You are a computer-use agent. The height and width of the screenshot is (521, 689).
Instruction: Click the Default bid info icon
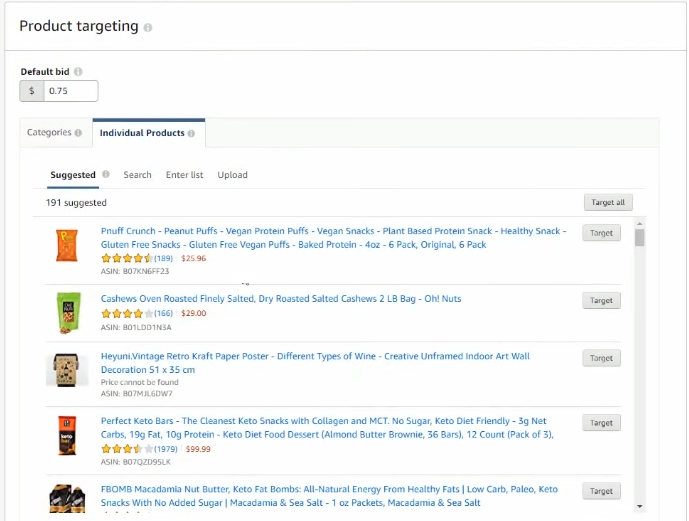coord(78,72)
